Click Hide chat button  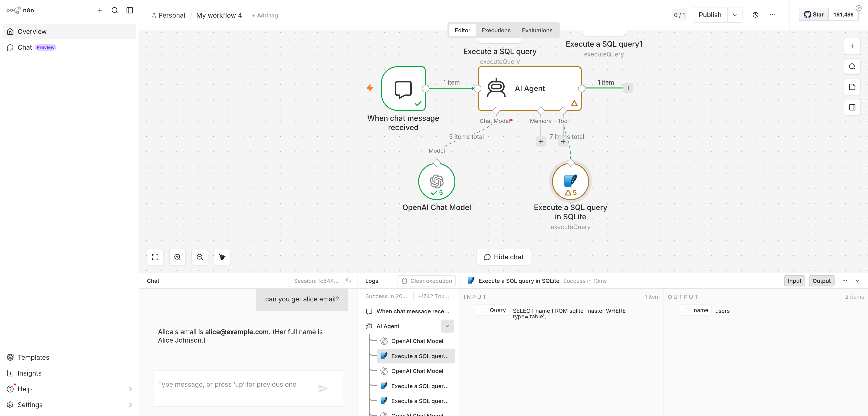[503, 257]
